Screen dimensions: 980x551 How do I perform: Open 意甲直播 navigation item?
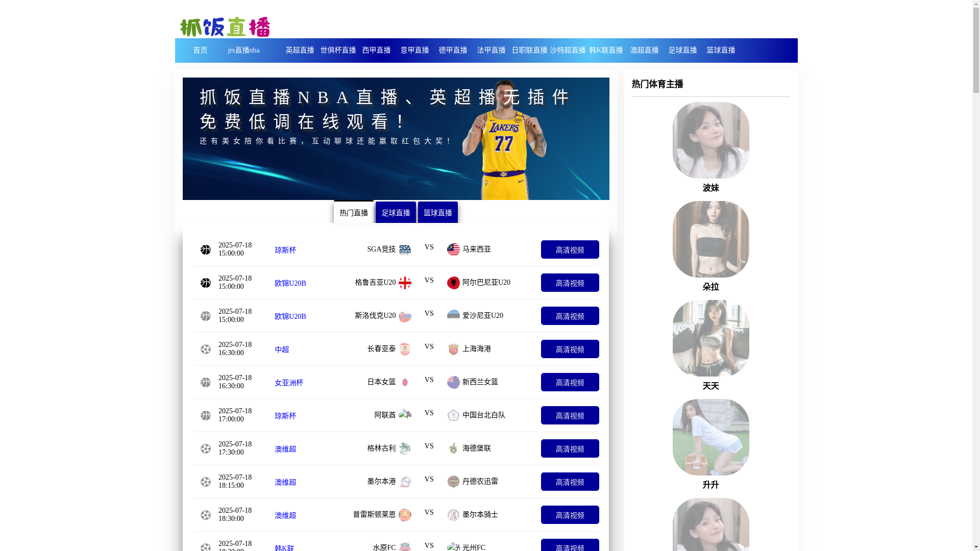click(414, 50)
